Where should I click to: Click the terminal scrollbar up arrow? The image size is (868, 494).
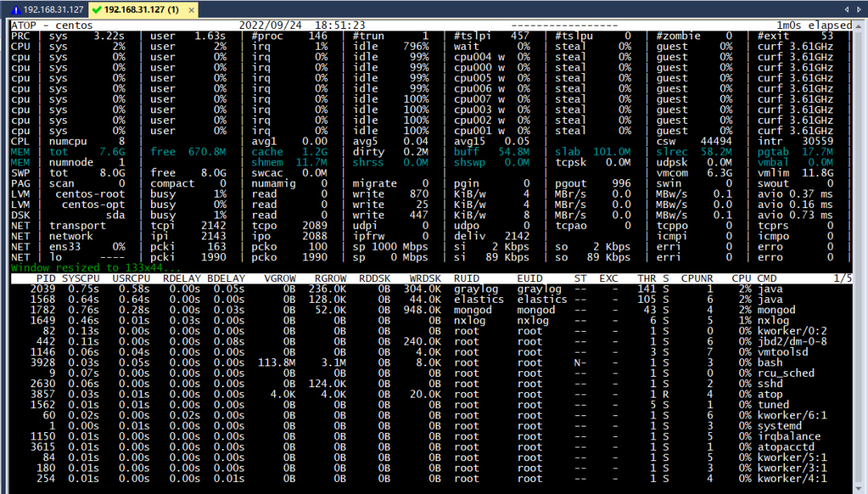click(859, 26)
